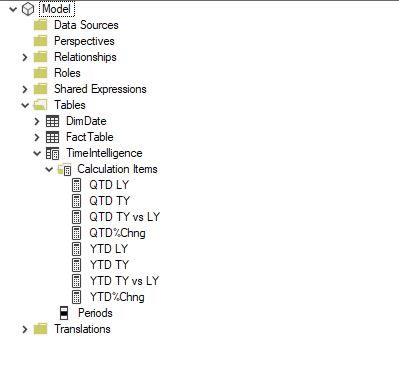Image resolution: width=399 pixels, height=385 pixels.
Task: Click the YTD%Chng calculator icon
Action: click(x=76, y=297)
